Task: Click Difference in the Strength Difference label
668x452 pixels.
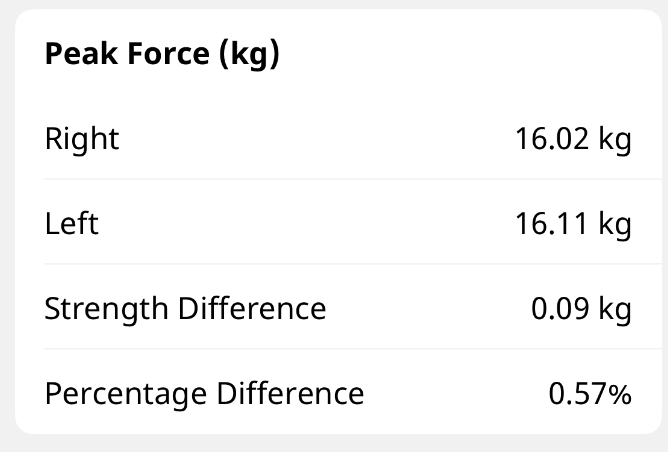Action: pyautogui.click(x=252, y=308)
